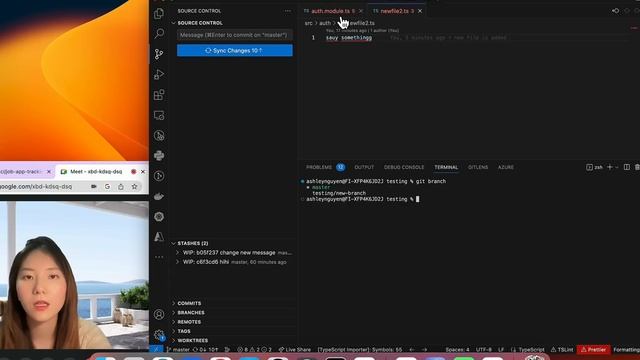Open the Azure panel tab

click(506, 167)
